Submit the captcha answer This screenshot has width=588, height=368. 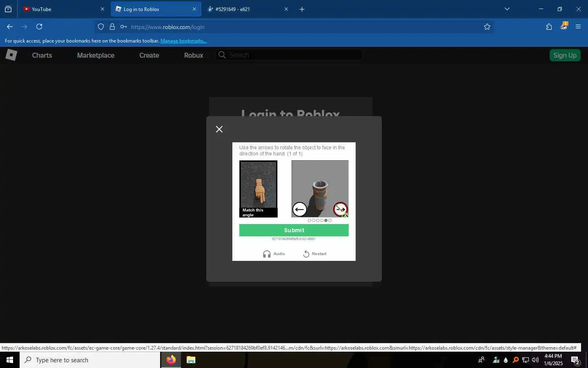(294, 230)
